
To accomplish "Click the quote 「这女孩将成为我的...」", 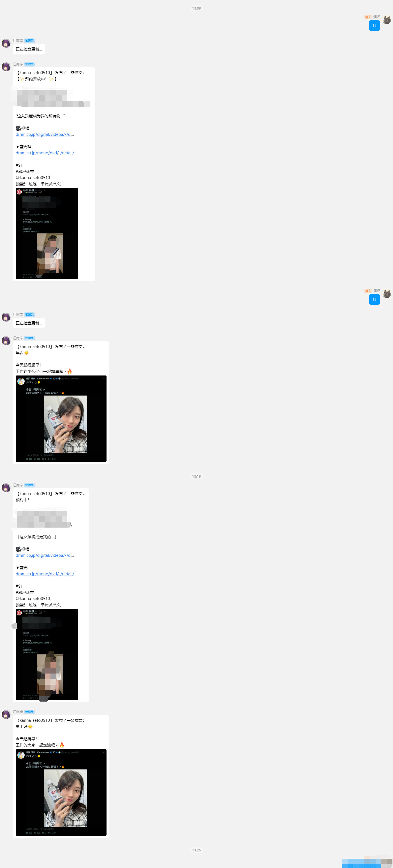I will point(36,537).
